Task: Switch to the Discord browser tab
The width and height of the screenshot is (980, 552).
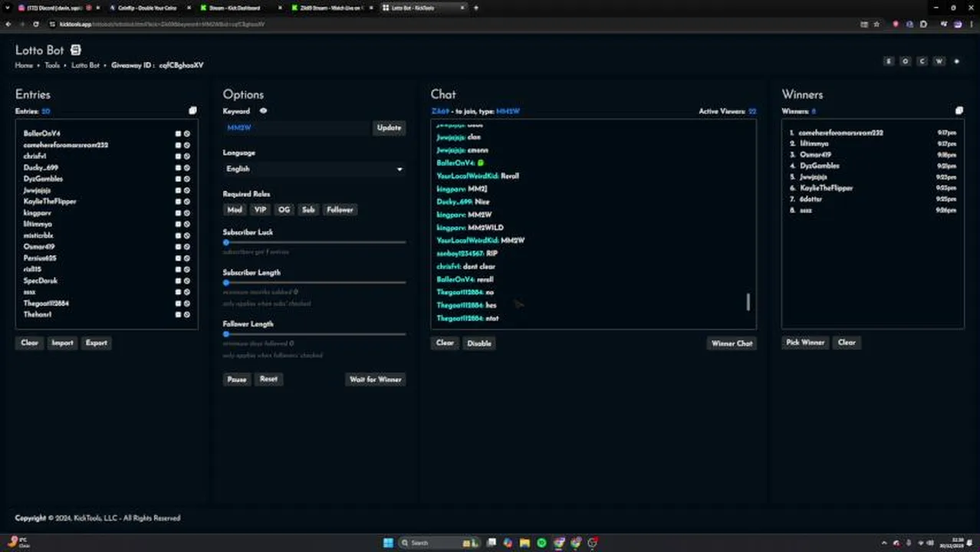Action: (x=52, y=8)
